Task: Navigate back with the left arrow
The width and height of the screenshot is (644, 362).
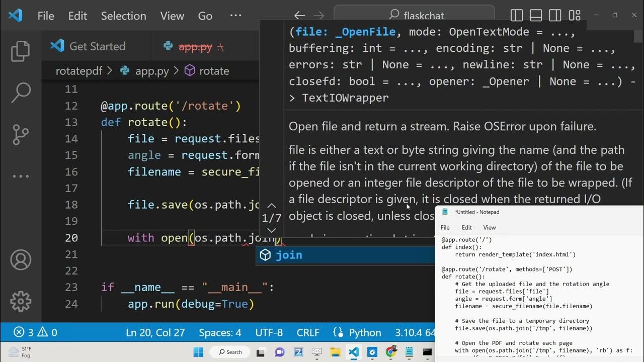Action: click(299, 16)
